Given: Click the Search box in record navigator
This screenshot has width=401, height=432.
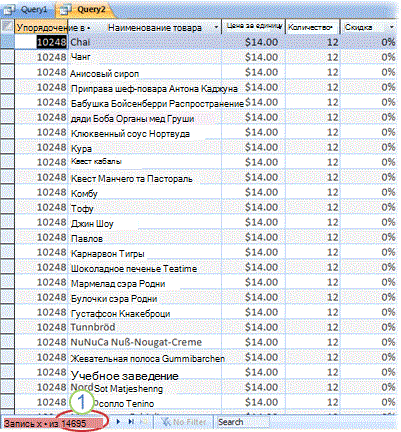Looking at the screenshot, I should coord(242,422).
